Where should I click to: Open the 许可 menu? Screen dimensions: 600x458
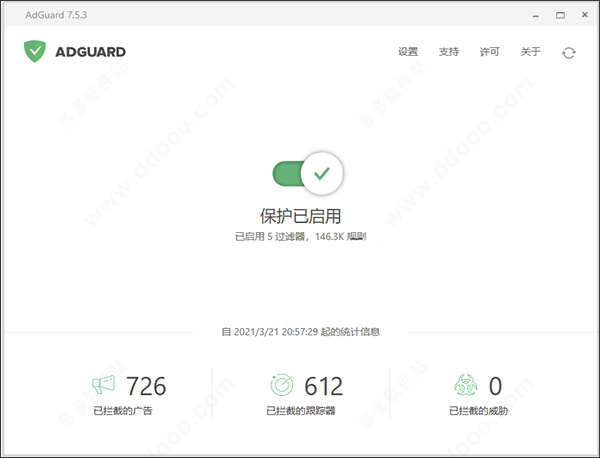tap(490, 52)
